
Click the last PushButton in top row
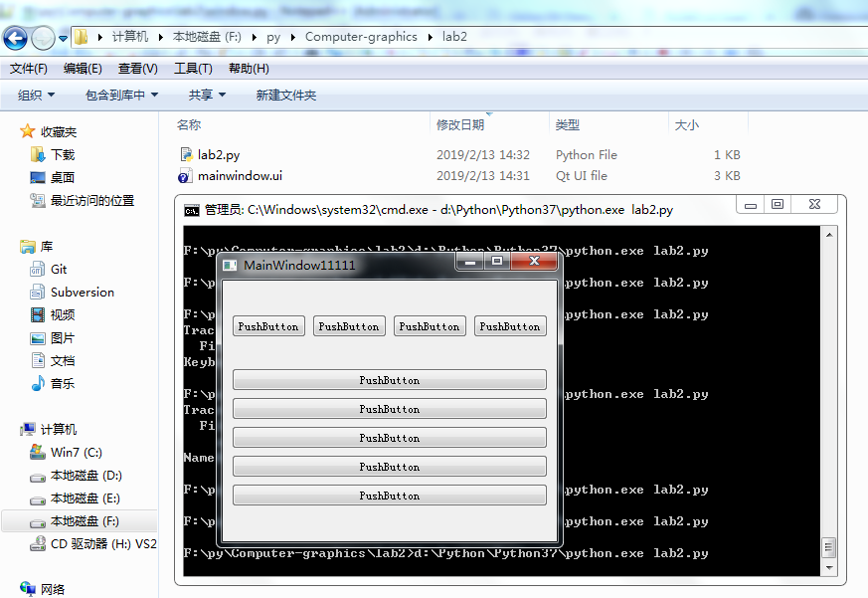tap(510, 326)
